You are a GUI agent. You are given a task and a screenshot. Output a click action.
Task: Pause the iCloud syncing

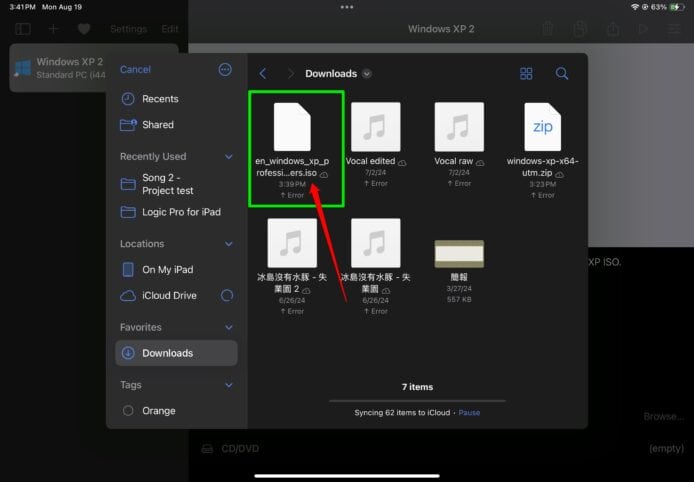pos(469,413)
